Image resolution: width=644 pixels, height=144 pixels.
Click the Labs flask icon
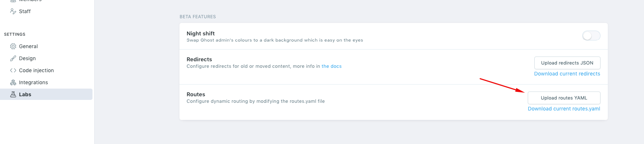click(13, 94)
